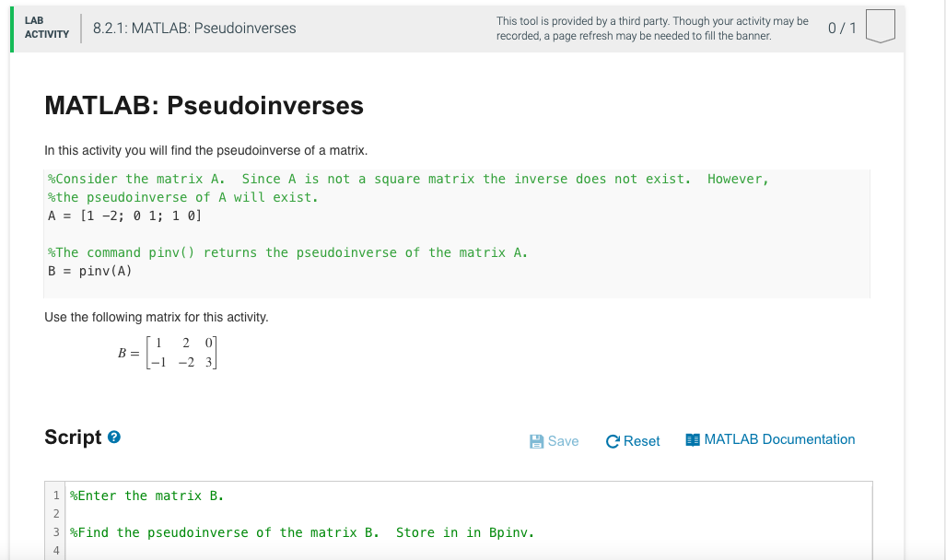Click the MATLAB Pseudoinverses heading
This screenshot has height=560, width=946.
[203, 105]
